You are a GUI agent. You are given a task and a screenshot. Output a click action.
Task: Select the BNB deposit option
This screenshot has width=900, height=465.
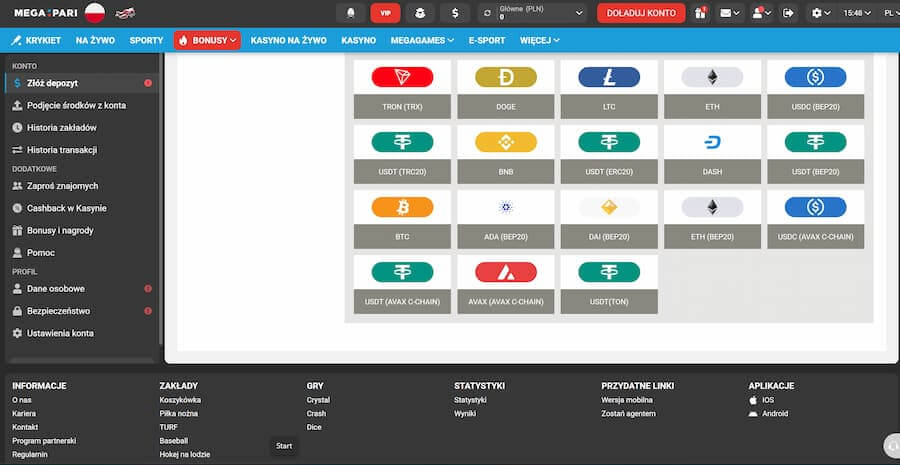(x=506, y=154)
